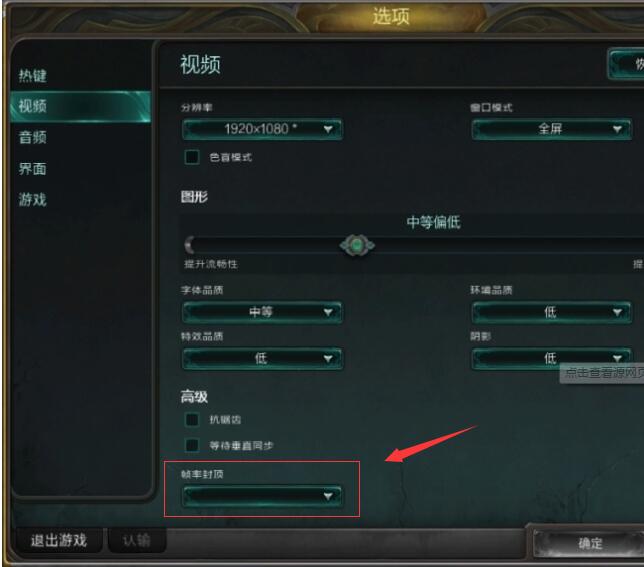Viewport: 644px width, 567px height.
Task: Open the 字体品质 dropdown arrow
Action: (x=328, y=312)
